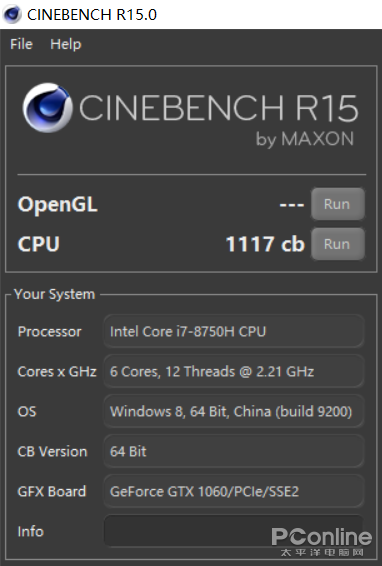Open the File menu
The height and width of the screenshot is (566, 382).
point(21,44)
